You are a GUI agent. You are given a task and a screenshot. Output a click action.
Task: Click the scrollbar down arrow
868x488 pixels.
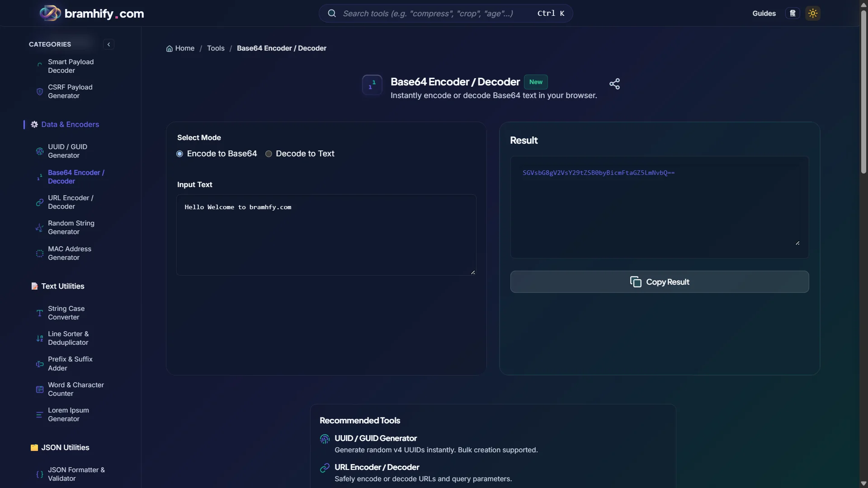(863, 483)
